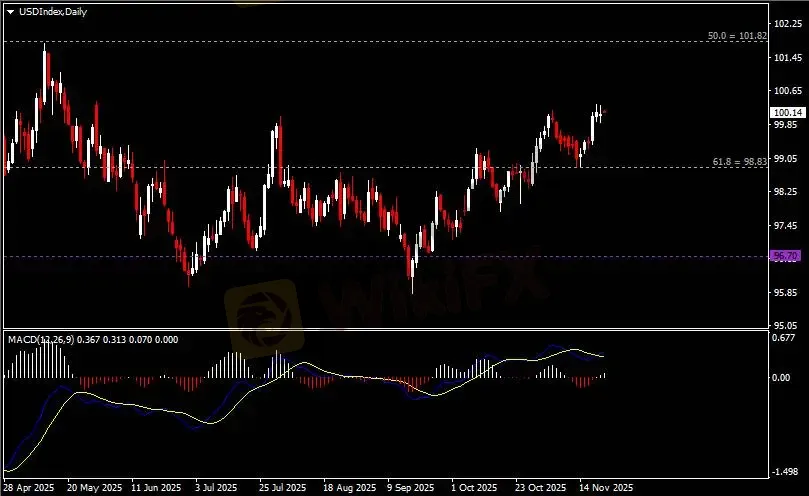809x496 pixels.
Task: Click the MACD -1.498 scale value
Action: [786, 471]
